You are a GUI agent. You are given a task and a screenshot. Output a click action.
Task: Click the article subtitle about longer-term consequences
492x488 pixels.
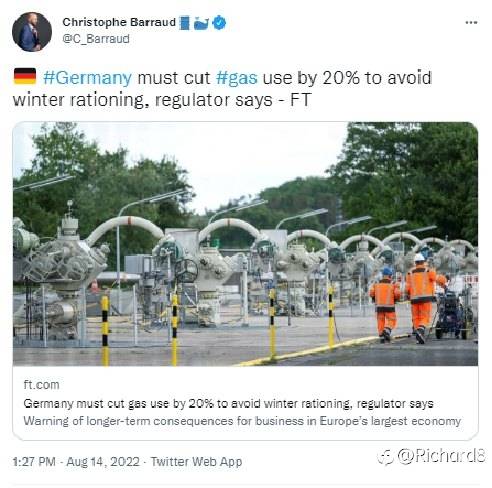242,421
